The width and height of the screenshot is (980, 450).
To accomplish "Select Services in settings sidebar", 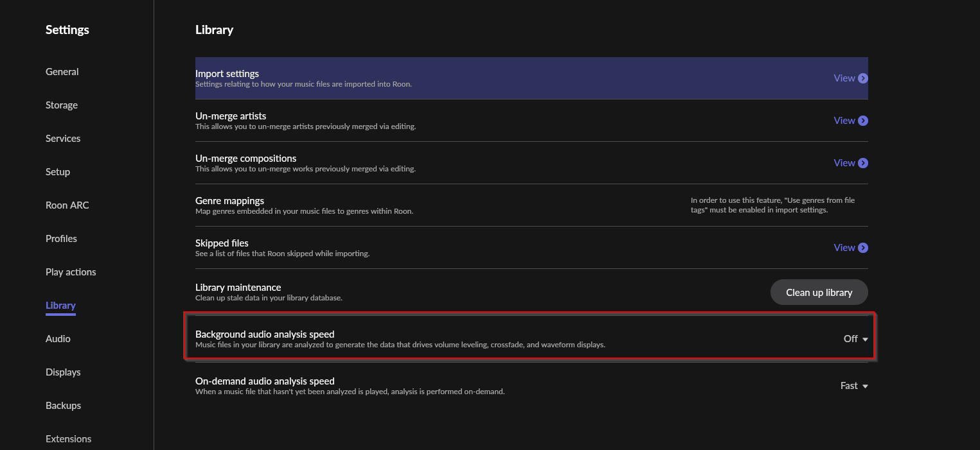I will [63, 139].
